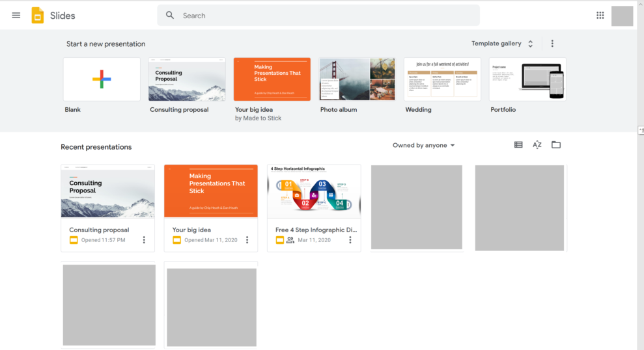This screenshot has width=644, height=350.
Task: Click the slides file icon beside Opened Mar 11, 2020
Action: pyautogui.click(x=176, y=240)
